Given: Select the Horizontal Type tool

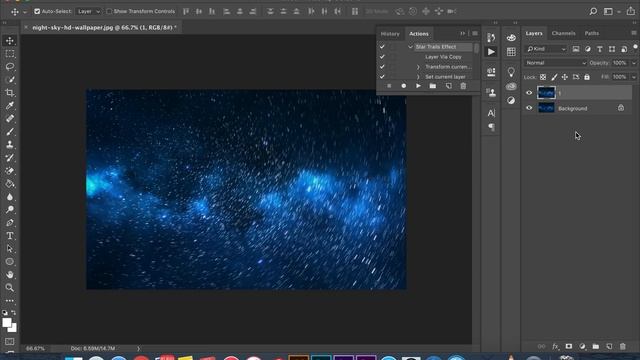Looking at the screenshot, I should [10, 236].
